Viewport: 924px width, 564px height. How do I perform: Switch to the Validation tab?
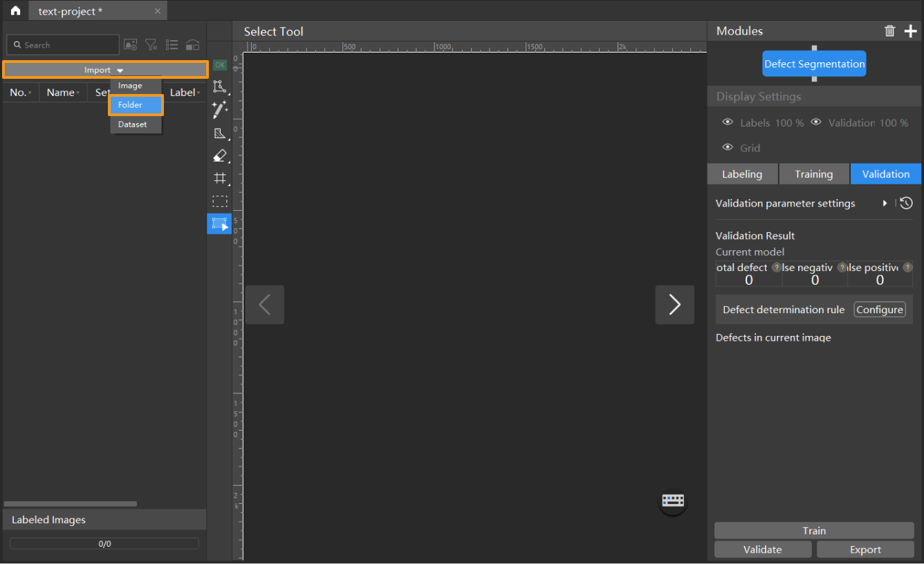tap(886, 174)
